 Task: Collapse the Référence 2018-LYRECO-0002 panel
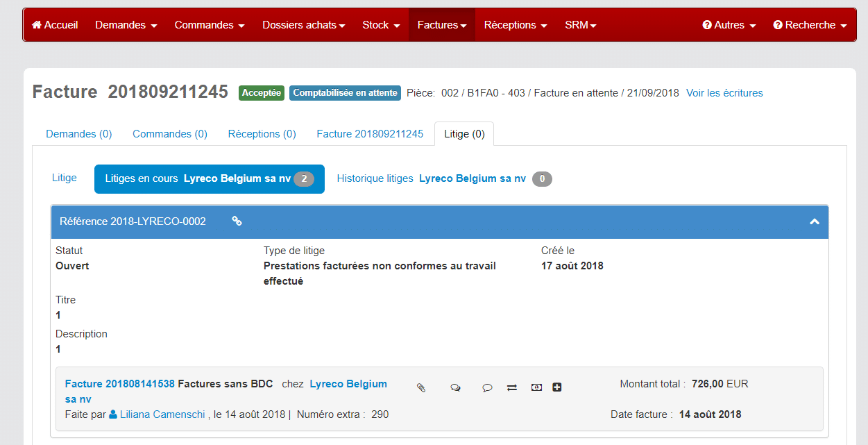[815, 221]
